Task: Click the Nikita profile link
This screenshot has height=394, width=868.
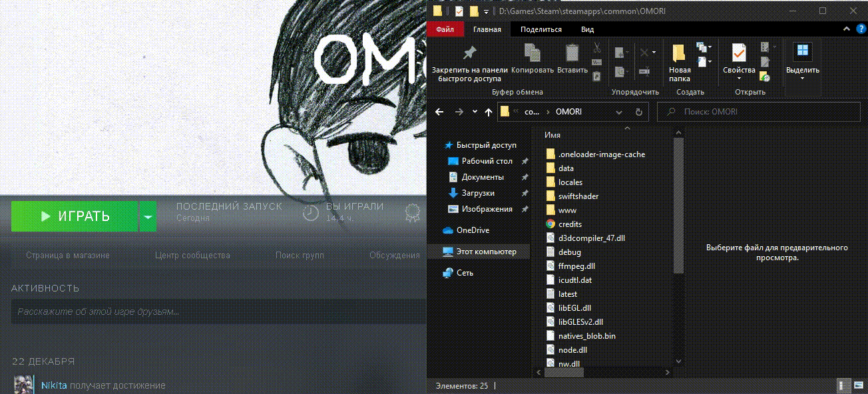Action: pyautogui.click(x=54, y=385)
